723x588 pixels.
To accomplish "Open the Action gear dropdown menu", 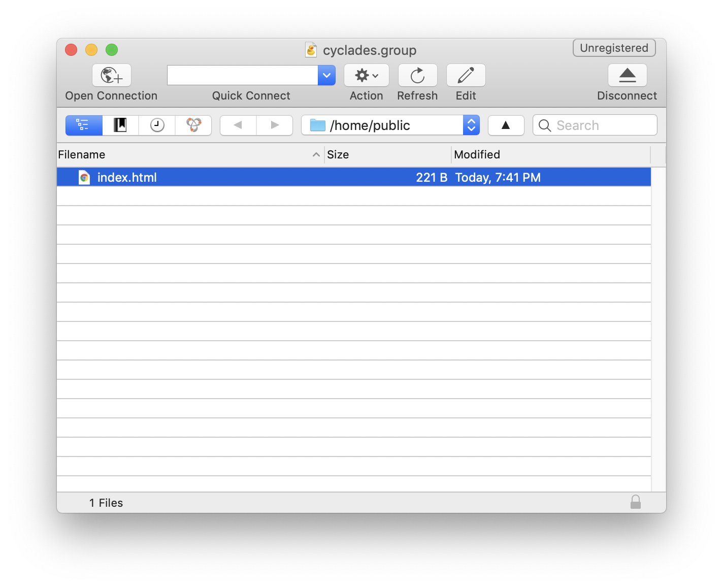I will tap(367, 76).
